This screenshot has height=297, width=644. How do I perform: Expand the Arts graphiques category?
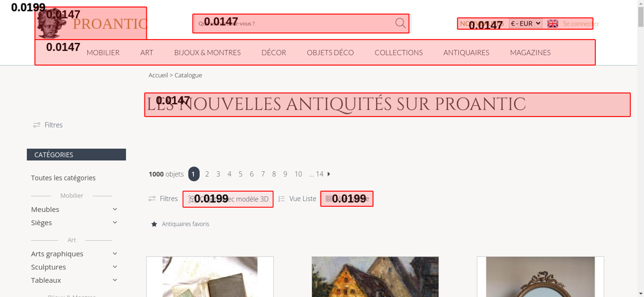click(115, 254)
